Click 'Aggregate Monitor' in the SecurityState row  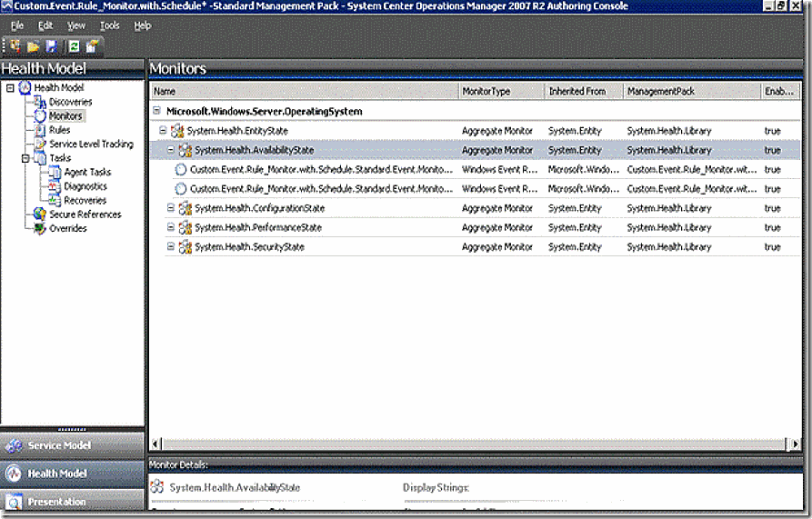click(497, 247)
